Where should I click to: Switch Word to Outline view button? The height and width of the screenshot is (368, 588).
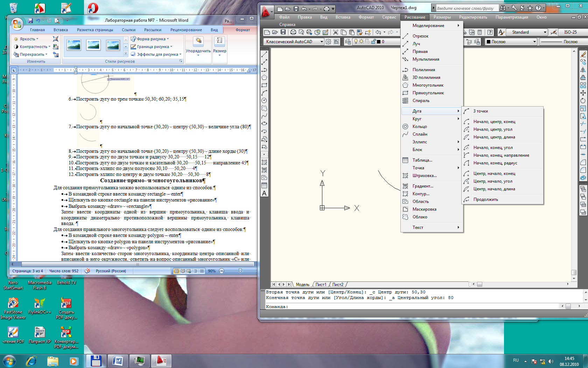pos(195,271)
